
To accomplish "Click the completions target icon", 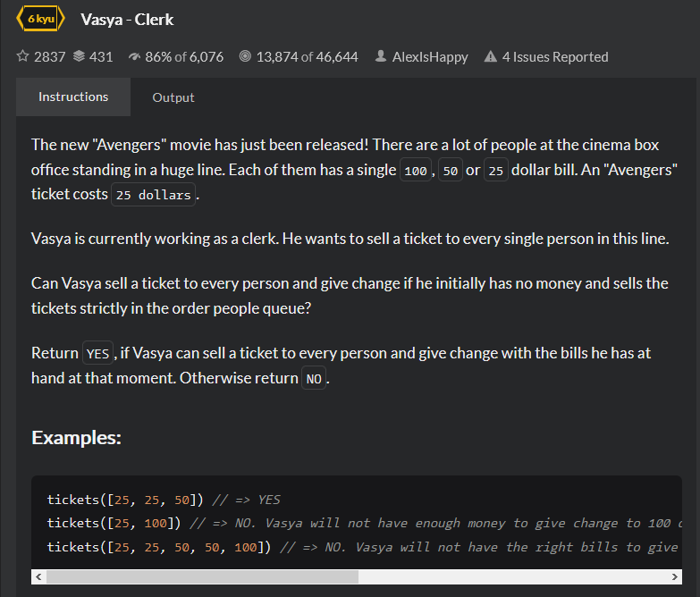I will [x=245, y=56].
